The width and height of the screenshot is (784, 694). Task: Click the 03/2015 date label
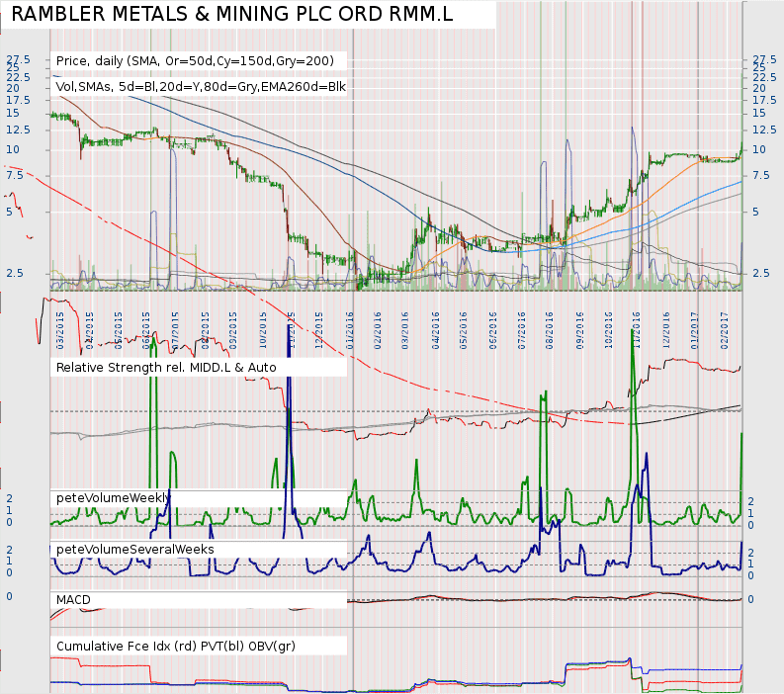coord(60,330)
